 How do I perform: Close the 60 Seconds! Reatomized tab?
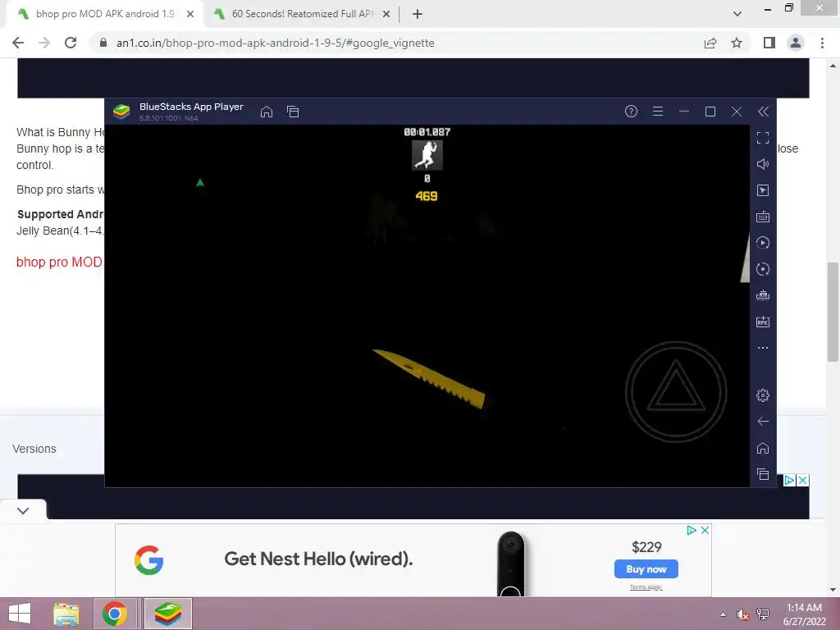[x=386, y=15]
